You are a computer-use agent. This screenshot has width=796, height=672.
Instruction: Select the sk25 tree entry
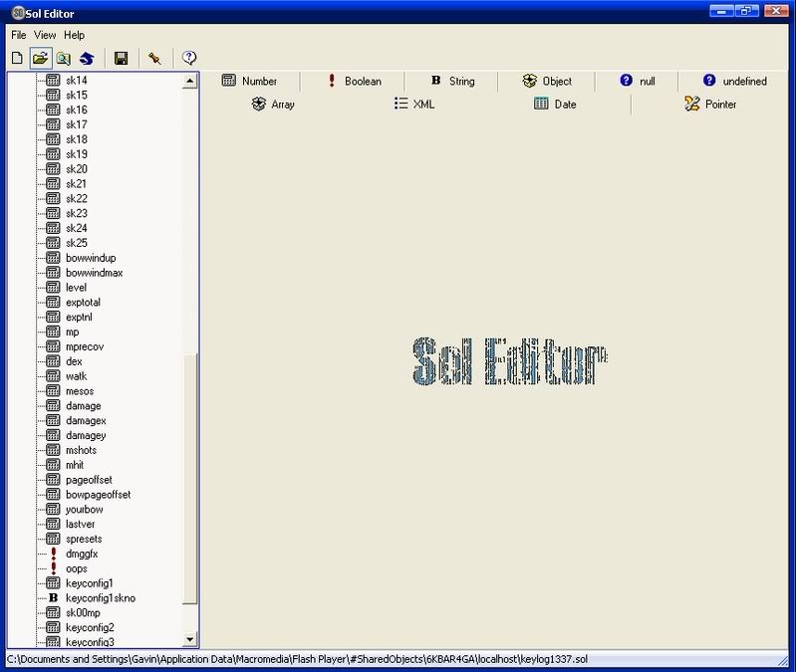(76, 243)
